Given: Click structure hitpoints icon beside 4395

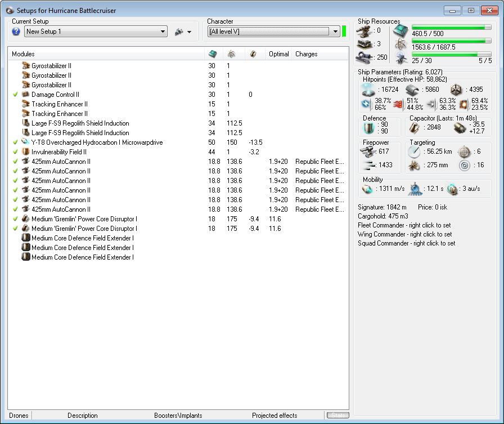Looking at the screenshot, I should click(456, 90).
